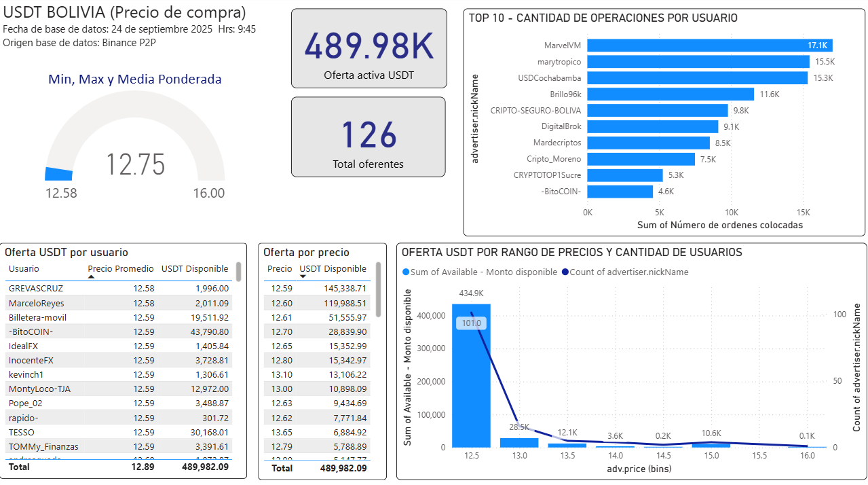Select the InocenteFX row

coord(119,360)
